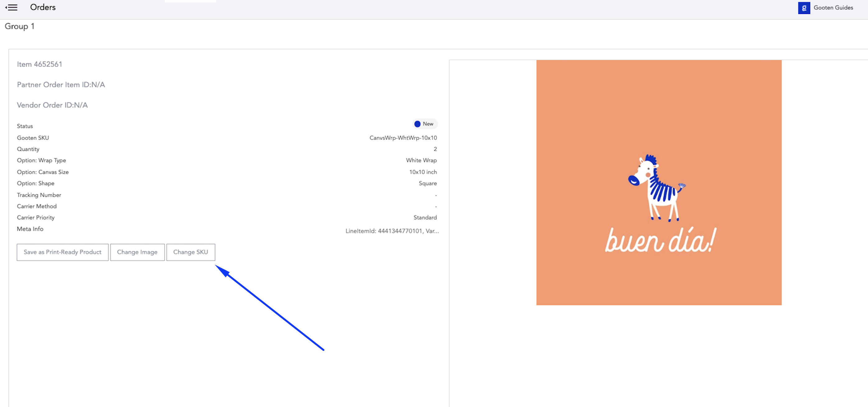The height and width of the screenshot is (407, 868).
Task: Select the Option: Shape label
Action: coord(36,184)
